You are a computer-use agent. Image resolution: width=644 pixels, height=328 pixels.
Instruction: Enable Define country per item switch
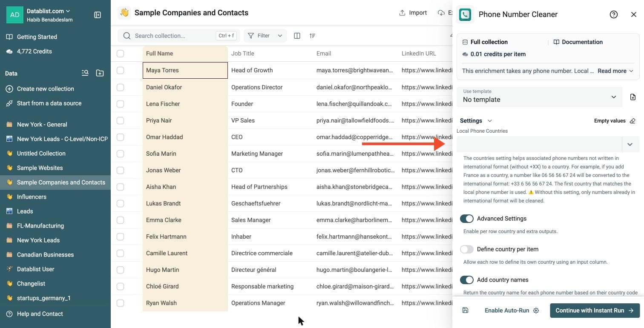tap(467, 249)
